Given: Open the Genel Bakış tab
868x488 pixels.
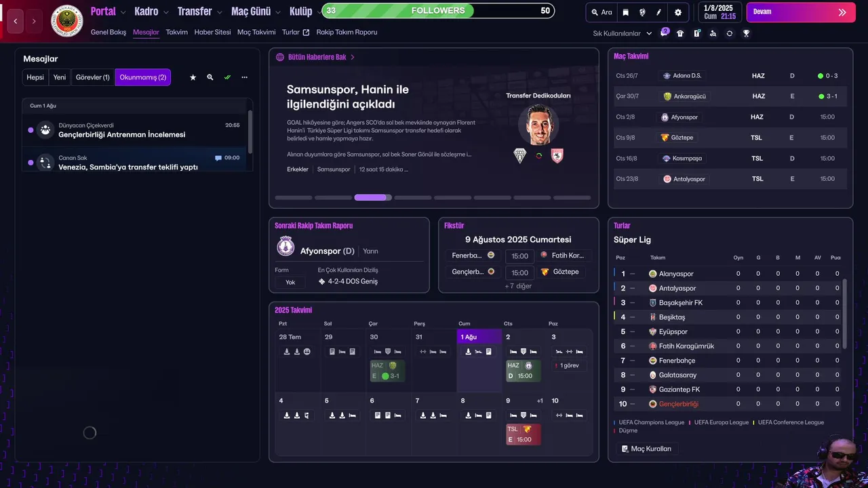Looking at the screenshot, I should tap(108, 32).
